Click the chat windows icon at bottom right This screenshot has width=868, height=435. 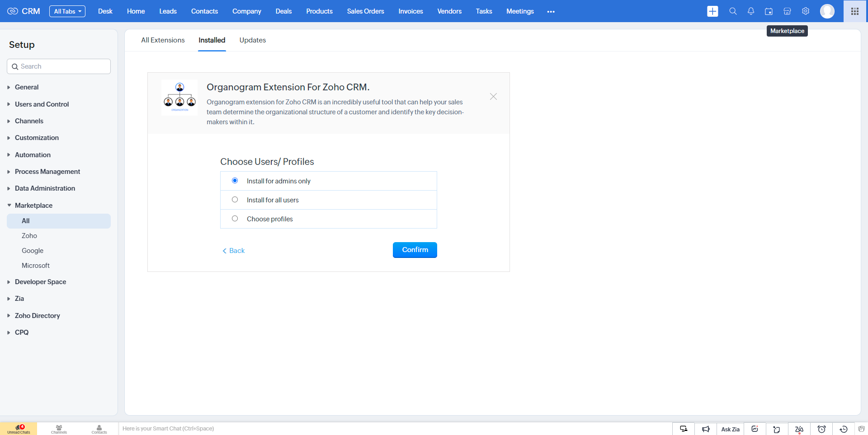coord(861,429)
